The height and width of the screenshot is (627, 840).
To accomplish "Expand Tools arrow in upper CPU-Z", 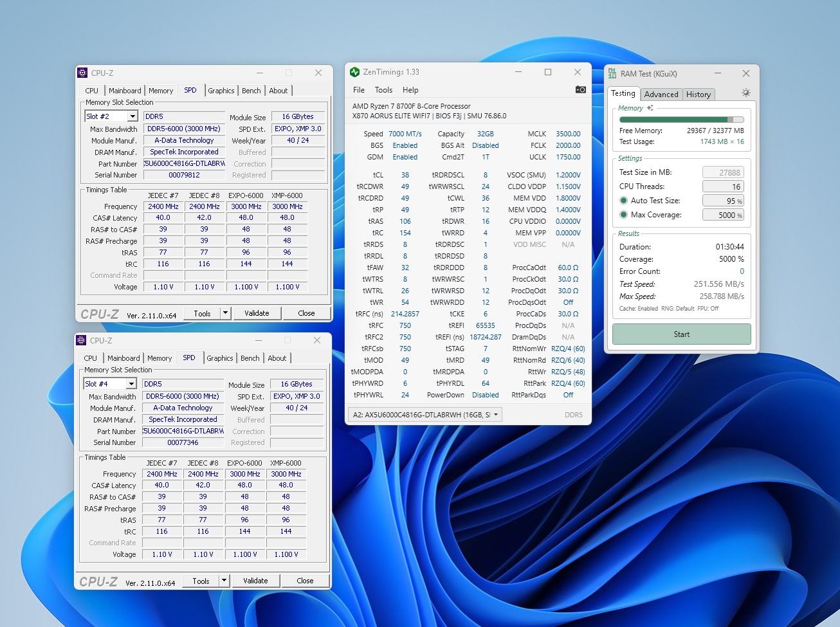I will (225, 313).
